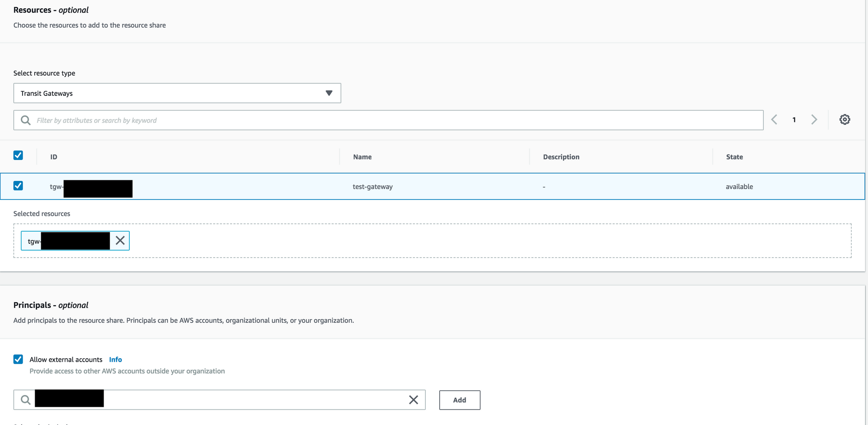Select the test-gateway name cell
The width and height of the screenshot is (868, 425).
pos(373,187)
